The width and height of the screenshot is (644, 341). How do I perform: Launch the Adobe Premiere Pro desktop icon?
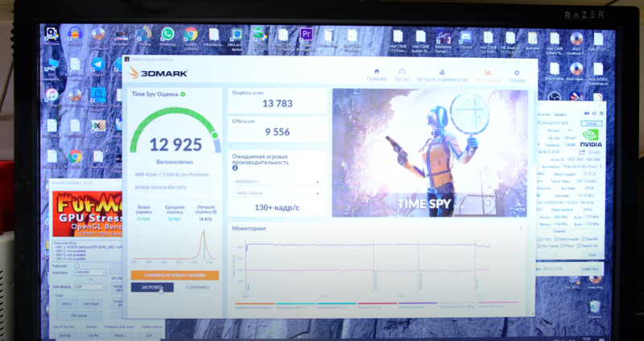[x=306, y=35]
